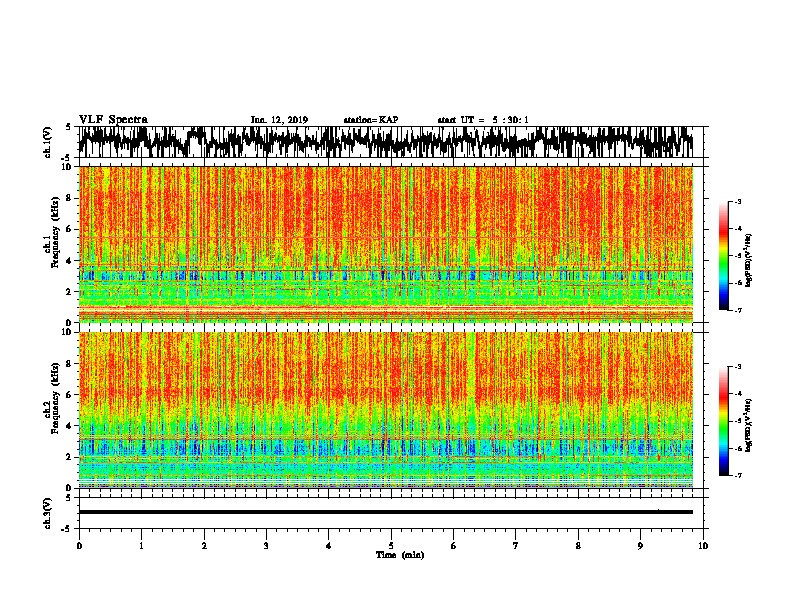The height and width of the screenshot is (612, 792).
Task: Click the ch.1 Frequency (kHz) axis label
Action: pos(52,232)
